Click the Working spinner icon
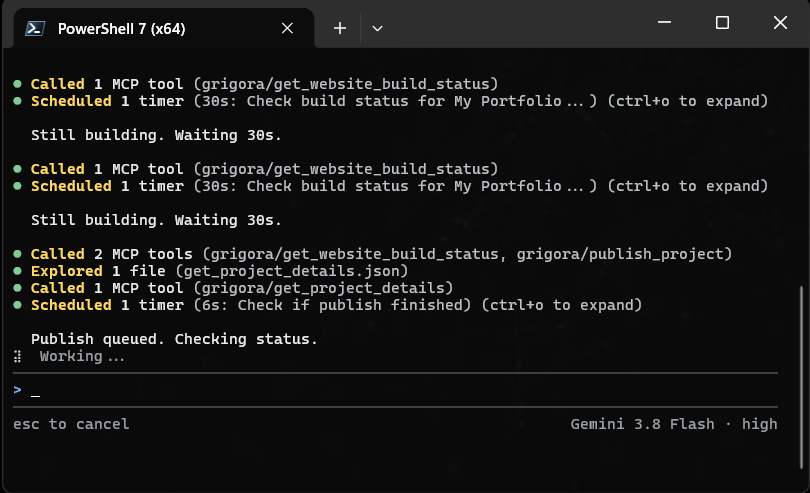The width and height of the screenshot is (810, 493). (x=18, y=356)
